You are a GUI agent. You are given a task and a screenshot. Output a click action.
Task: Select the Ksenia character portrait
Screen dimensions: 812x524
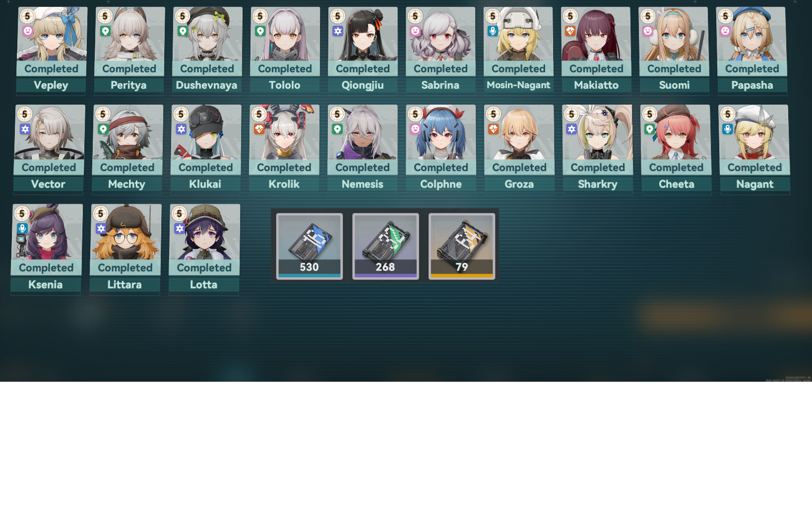pyautogui.click(x=47, y=232)
